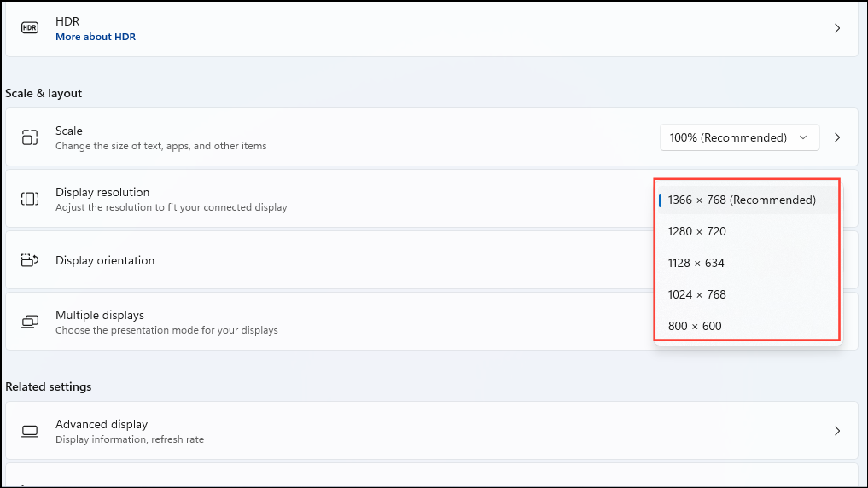This screenshot has height=488, width=868.
Task: Choose the 800 × 600 resolution
Action: [x=695, y=326]
